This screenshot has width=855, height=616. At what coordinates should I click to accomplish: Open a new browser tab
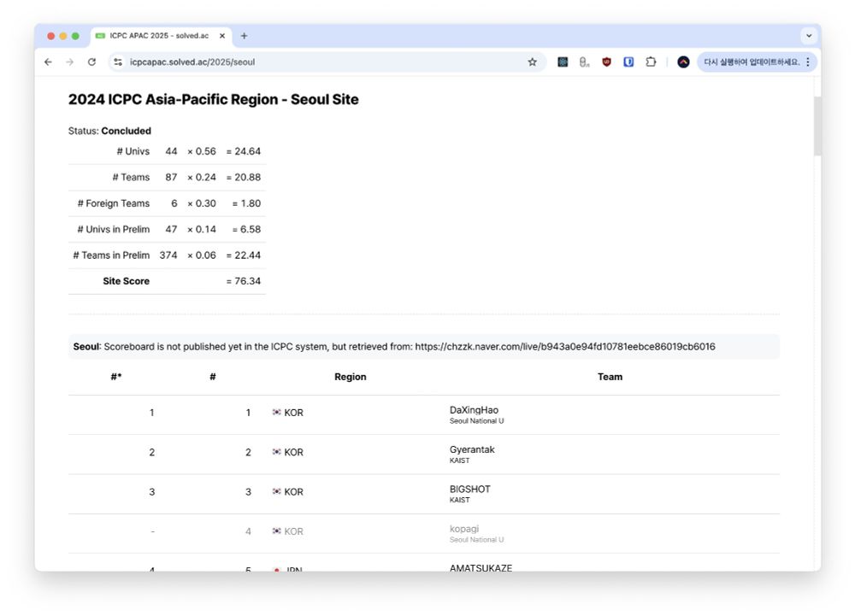pyautogui.click(x=244, y=36)
